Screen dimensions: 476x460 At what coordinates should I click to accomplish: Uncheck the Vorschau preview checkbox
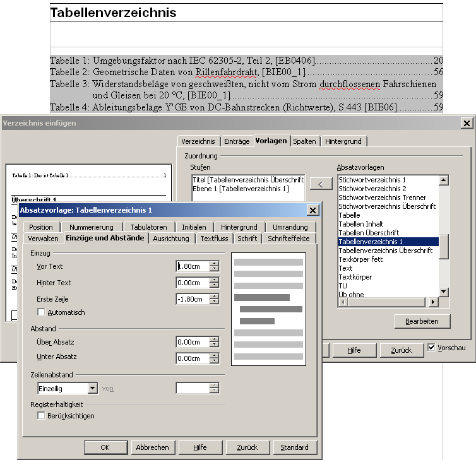click(x=431, y=348)
